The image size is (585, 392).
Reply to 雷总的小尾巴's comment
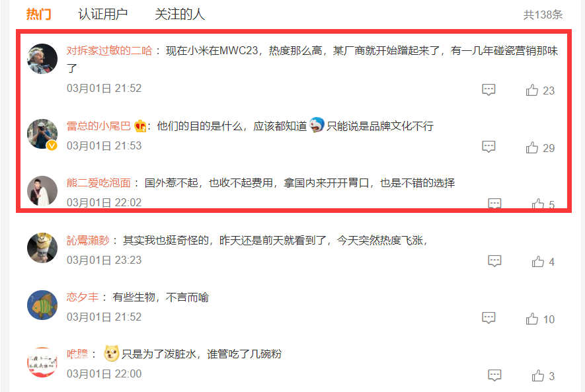click(x=488, y=147)
